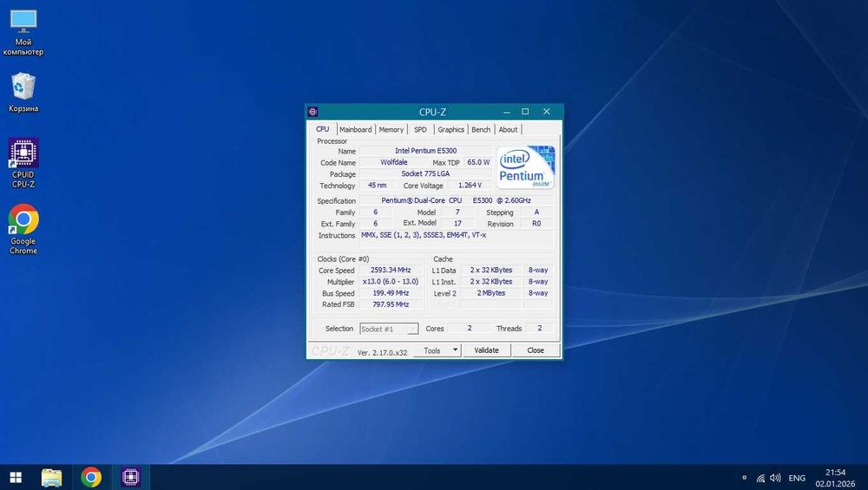Click the L1 Data cache size value
The width and height of the screenshot is (868, 490).
(x=491, y=271)
